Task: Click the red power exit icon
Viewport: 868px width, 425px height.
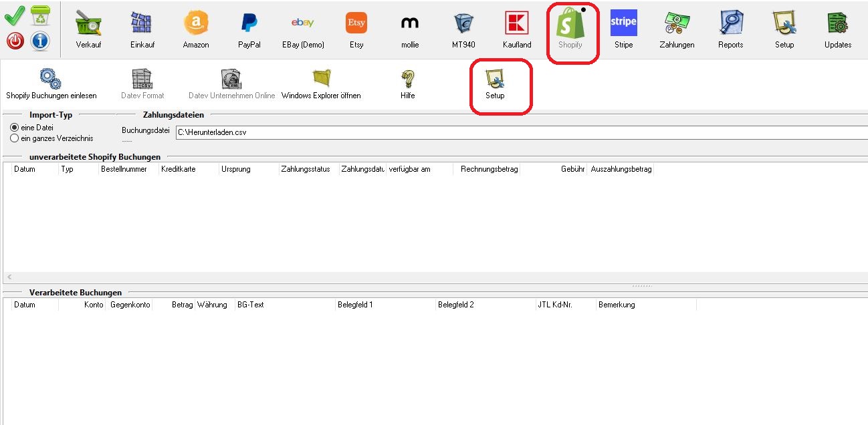Action: click(x=15, y=41)
